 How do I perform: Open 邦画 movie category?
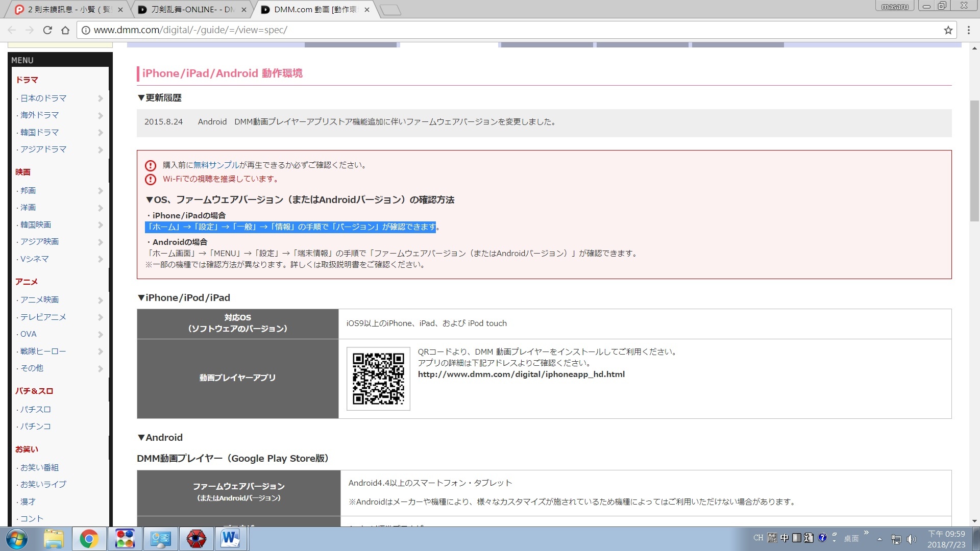point(28,190)
